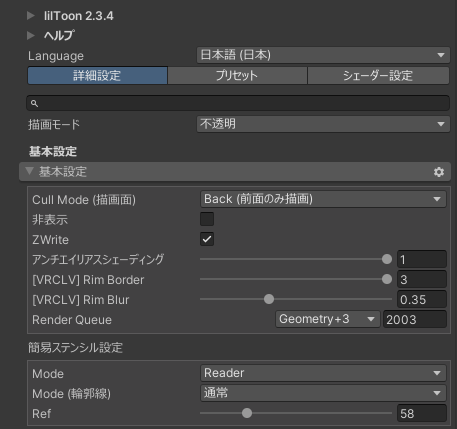This screenshot has height=429, width=457.
Task: Click the bold 基本設定 heading text
Action: pyautogui.click(x=53, y=151)
